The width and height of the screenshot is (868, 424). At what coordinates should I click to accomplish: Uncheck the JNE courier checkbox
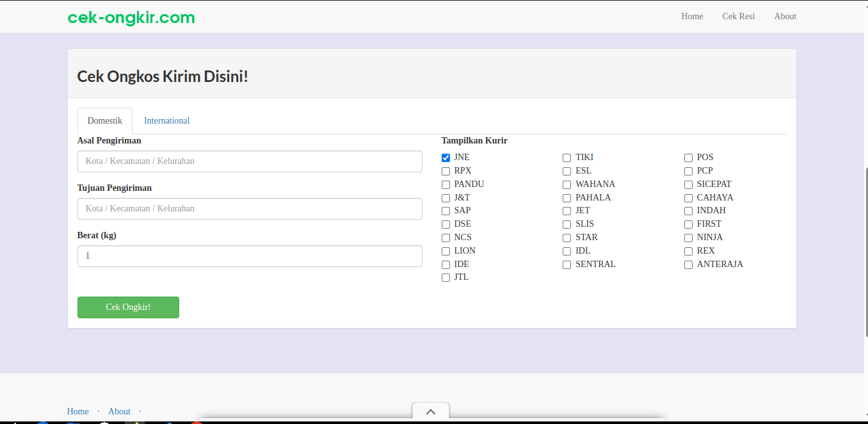(x=446, y=158)
